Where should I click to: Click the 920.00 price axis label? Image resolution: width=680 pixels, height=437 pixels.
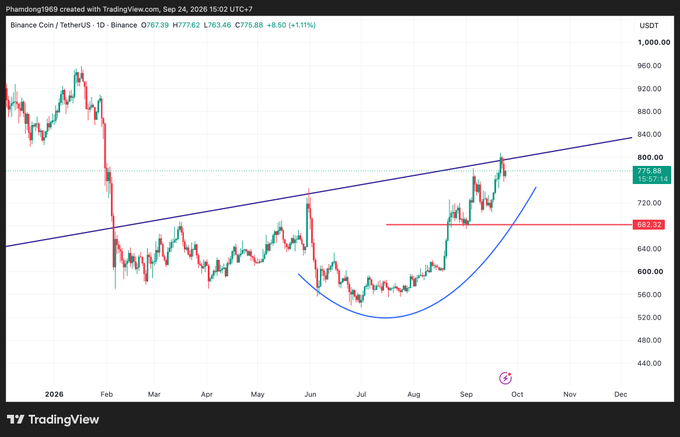[649, 88]
